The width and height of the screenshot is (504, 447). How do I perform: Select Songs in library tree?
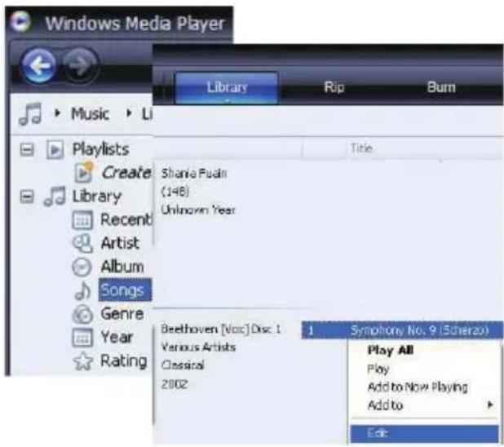125,290
